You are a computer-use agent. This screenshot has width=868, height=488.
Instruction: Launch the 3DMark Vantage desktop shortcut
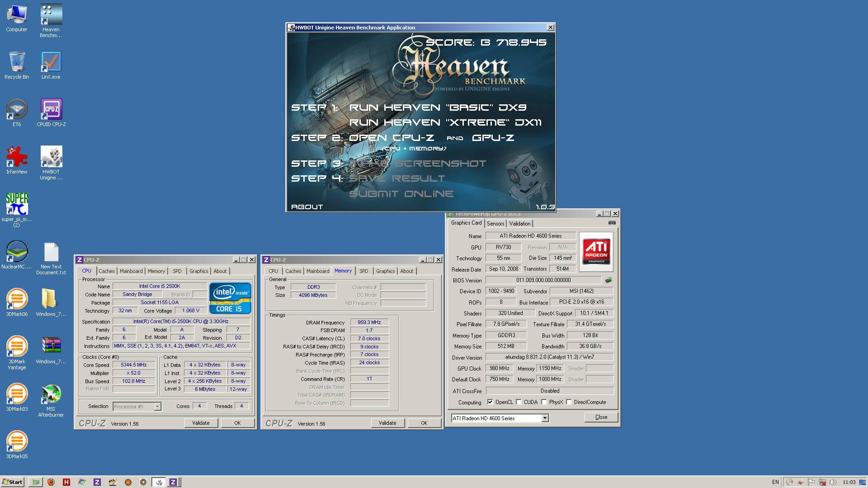[17, 352]
